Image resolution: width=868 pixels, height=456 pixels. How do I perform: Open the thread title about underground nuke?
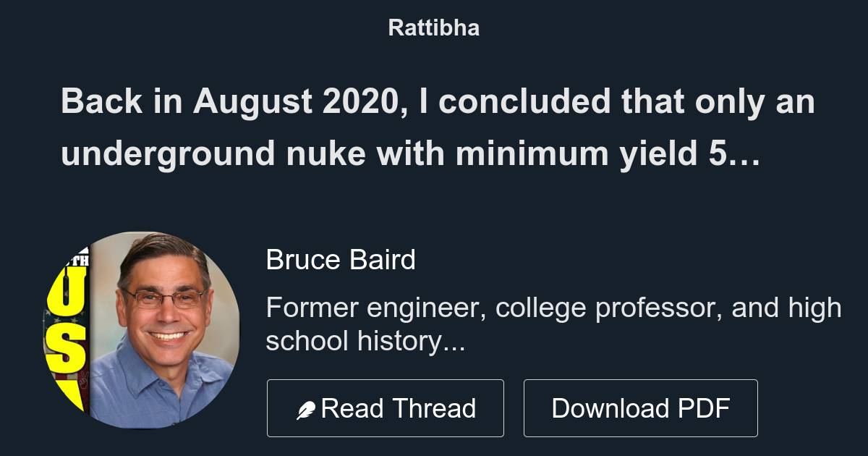pyautogui.click(x=434, y=127)
